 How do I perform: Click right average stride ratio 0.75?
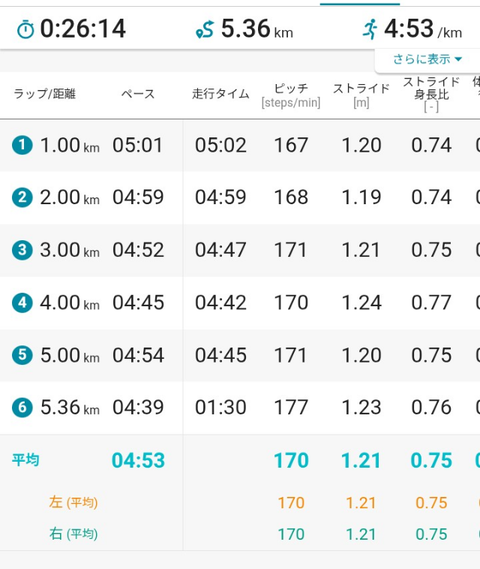pyautogui.click(x=431, y=534)
